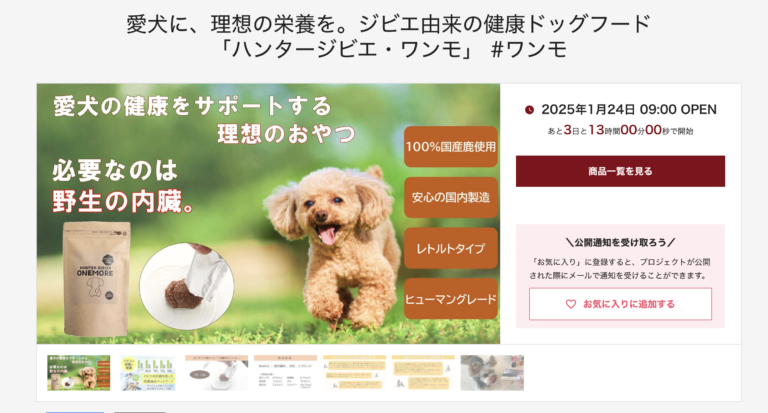Click the project title headline

[388, 36]
